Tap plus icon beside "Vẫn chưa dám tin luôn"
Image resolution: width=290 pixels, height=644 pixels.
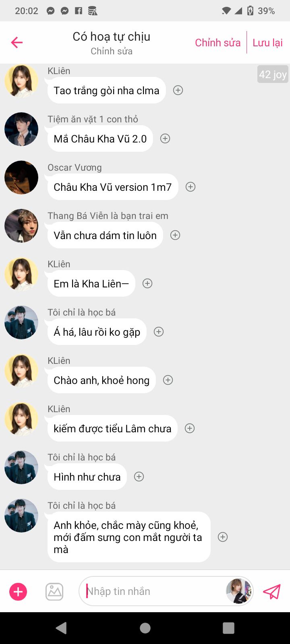(175, 235)
